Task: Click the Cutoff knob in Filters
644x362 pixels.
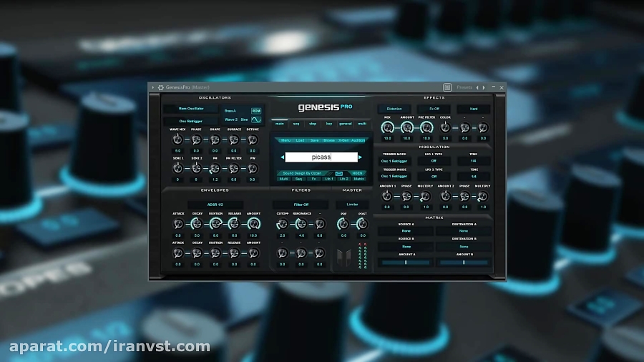Action: (282, 224)
